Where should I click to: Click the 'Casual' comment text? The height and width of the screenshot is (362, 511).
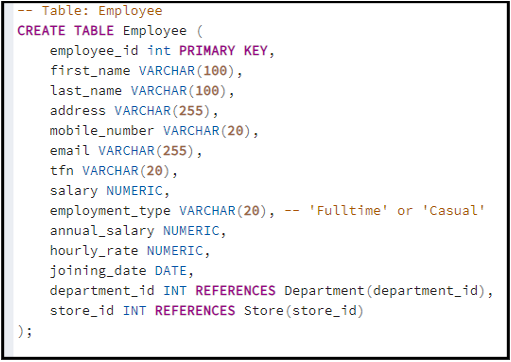453,211
